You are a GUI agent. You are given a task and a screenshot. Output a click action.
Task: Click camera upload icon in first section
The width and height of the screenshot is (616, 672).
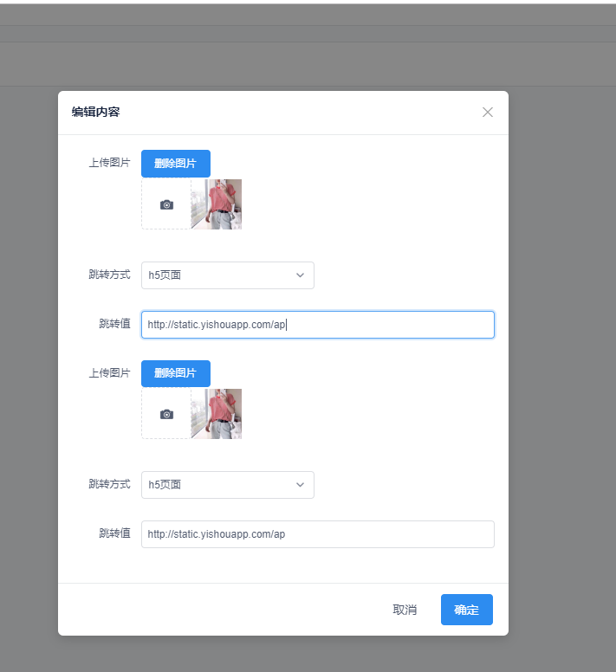166,205
